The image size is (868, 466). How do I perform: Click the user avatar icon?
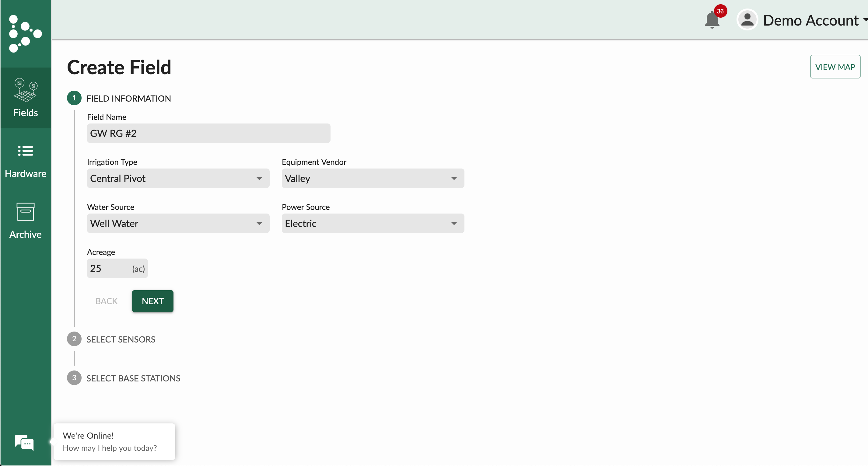click(x=747, y=20)
